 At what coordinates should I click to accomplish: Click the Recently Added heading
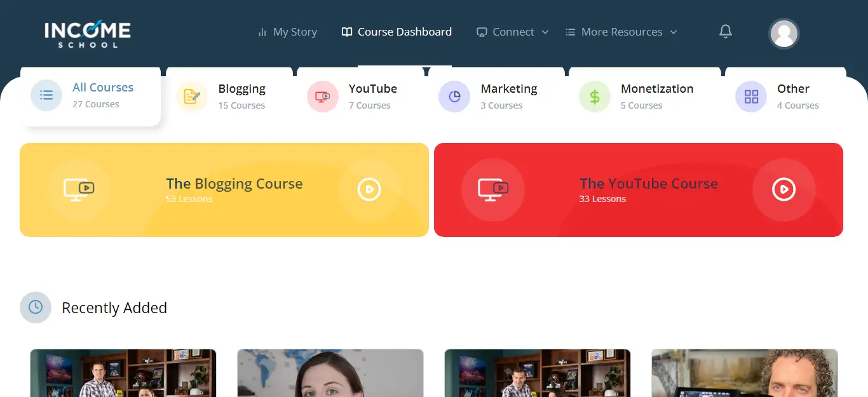pos(114,308)
